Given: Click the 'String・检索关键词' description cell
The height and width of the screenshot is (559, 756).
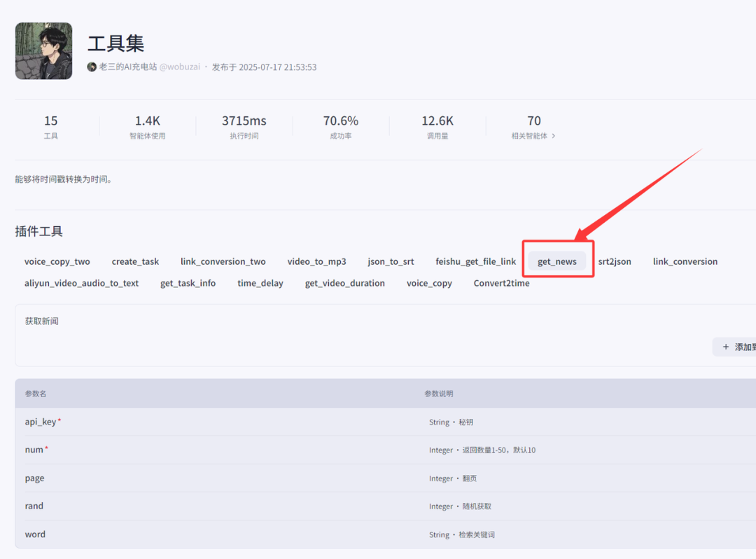Looking at the screenshot, I should [462, 535].
